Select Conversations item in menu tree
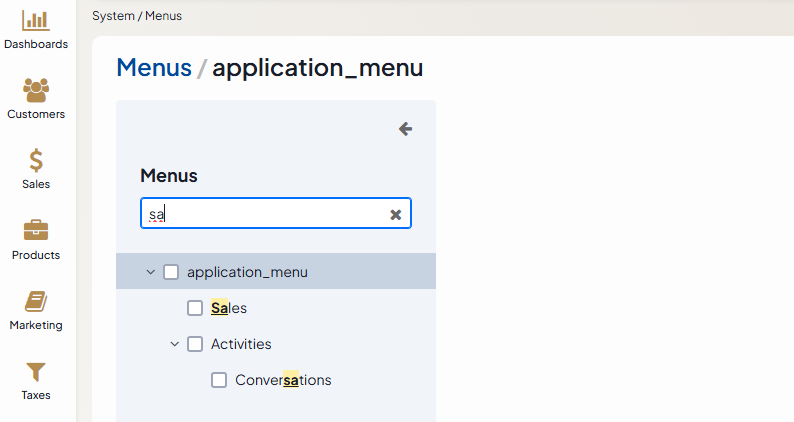 pos(283,380)
